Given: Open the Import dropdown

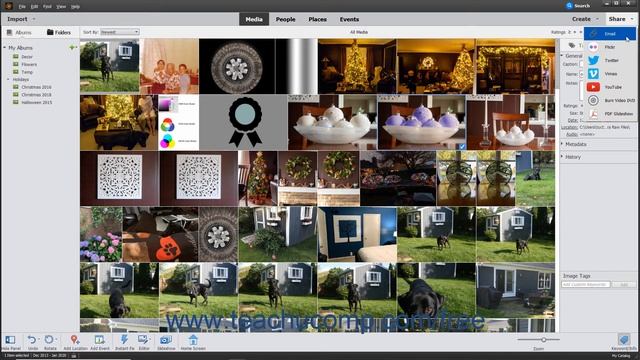Looking at the screenshot, I should point(21,19).
